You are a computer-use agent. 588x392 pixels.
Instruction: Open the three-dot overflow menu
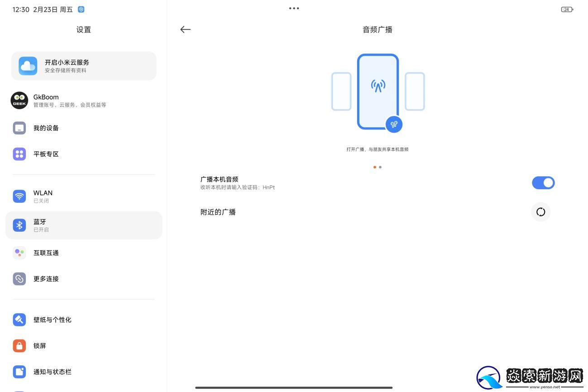click(x=294, y=8)
